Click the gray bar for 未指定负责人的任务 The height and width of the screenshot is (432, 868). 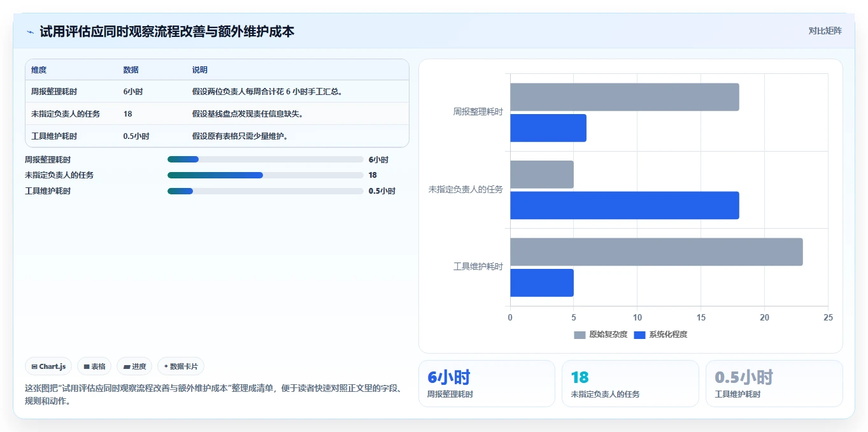click(541, 175)
